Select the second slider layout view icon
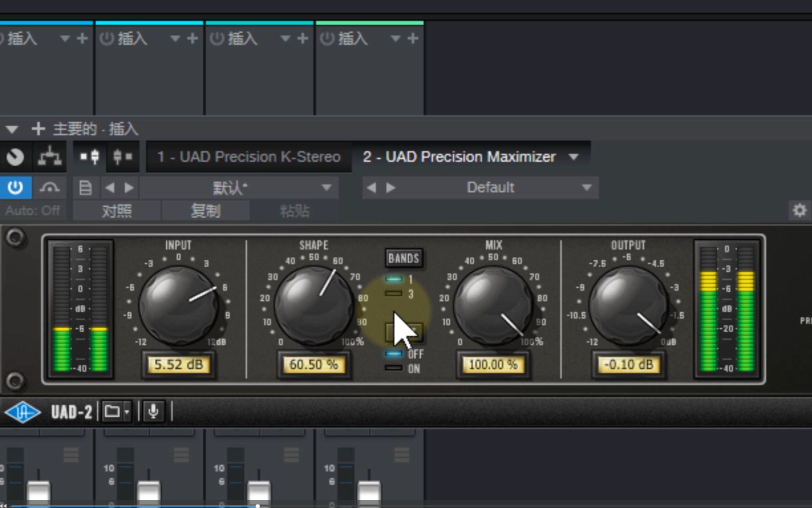This screenshot has height=508, width=812. tap(122, 157)
